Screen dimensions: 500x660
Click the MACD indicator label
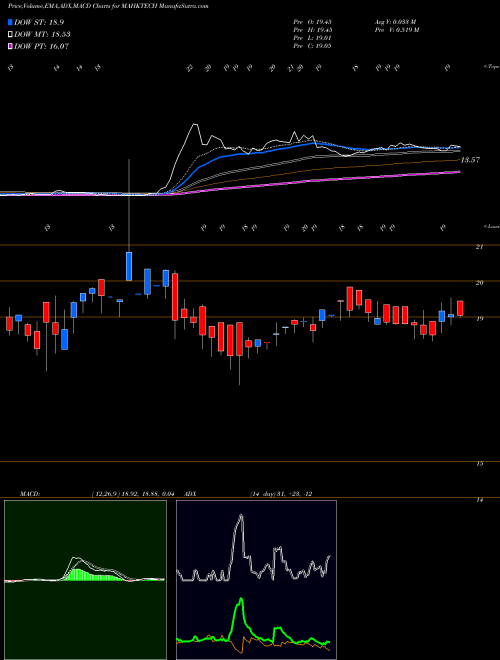tap(30, 494)
